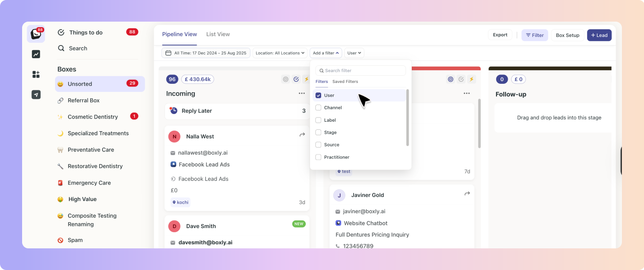644x270 pixels.
Task: Click the kochi location tag
Action: [x=180, y=202]
